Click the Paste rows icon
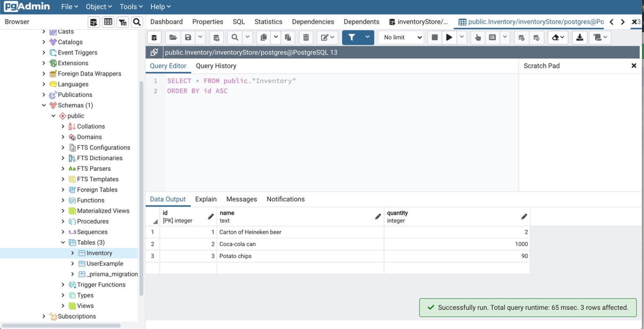 point(288,37)
